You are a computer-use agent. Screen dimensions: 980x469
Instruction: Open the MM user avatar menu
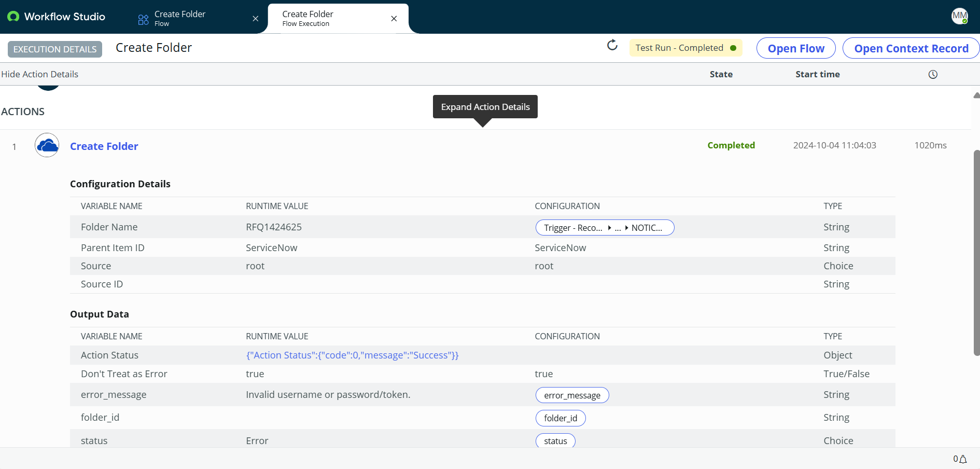pos(960,16)
